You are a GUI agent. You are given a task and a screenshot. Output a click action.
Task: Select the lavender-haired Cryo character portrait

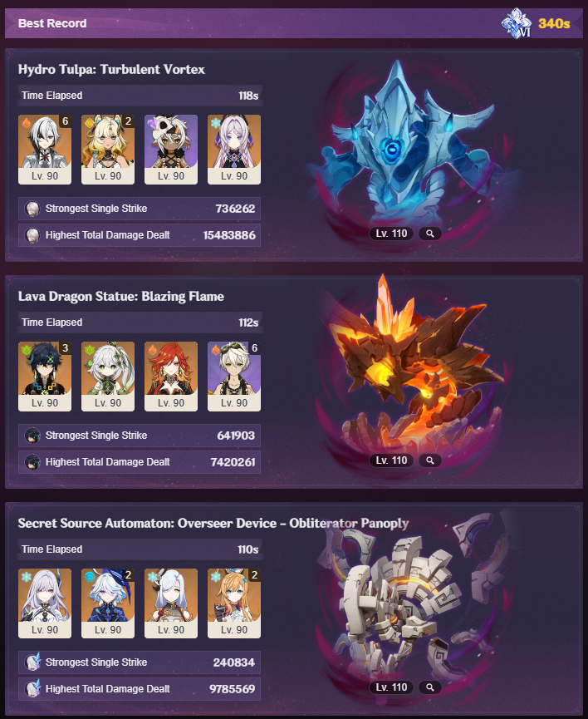[234, 150]
